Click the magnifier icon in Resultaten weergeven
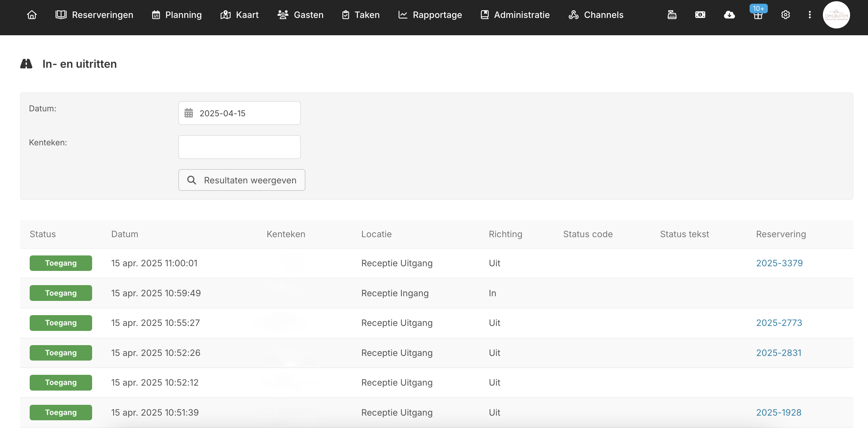The image size is (868, 428). (192, 180)
